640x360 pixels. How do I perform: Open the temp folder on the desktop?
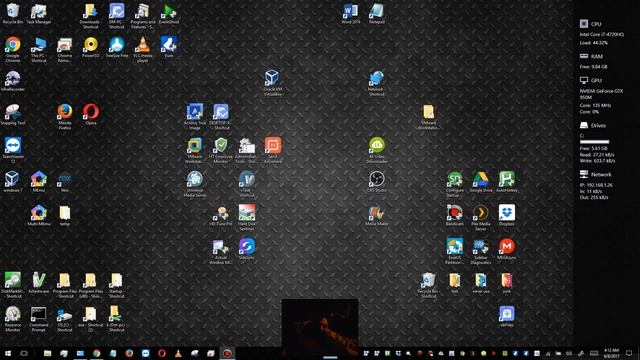pos(64,216)
